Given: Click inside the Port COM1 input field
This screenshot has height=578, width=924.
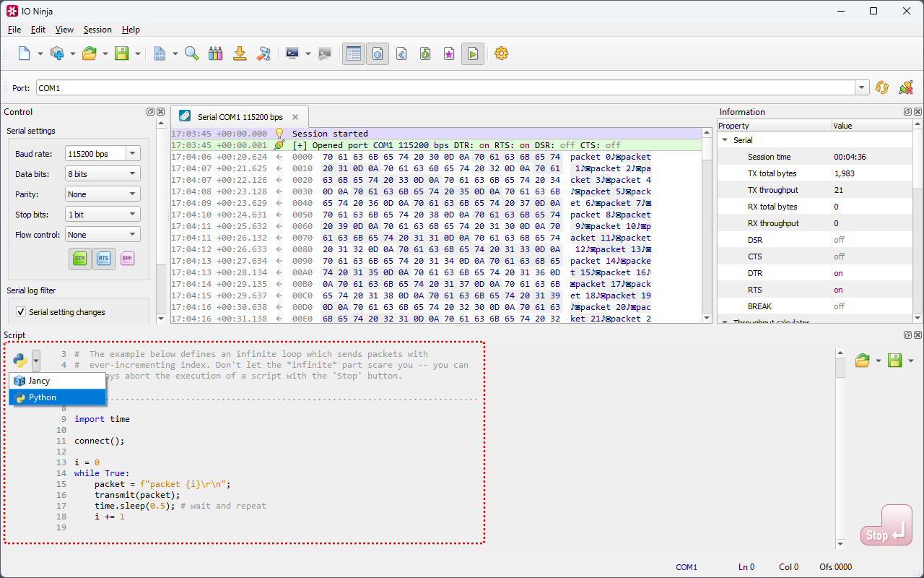Looking at the screenshot, I should 433,88.
